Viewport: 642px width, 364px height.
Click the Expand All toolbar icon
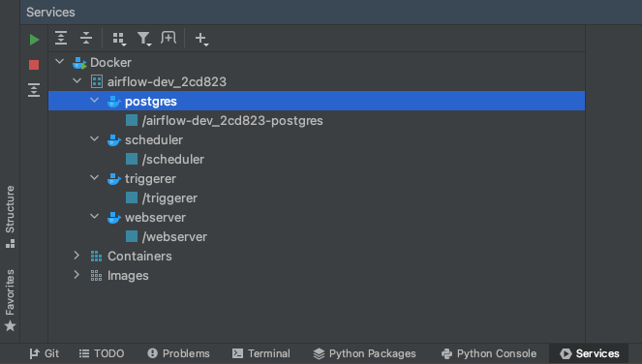click(x=61, y=38)
